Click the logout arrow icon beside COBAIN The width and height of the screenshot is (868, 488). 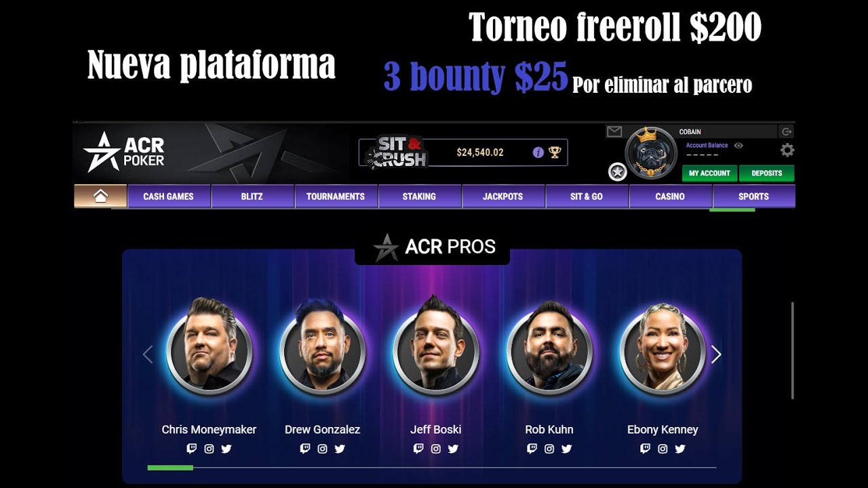point(787,131)
